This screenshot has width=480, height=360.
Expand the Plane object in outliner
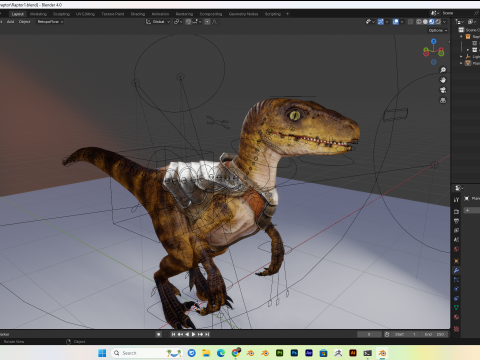(x=461, y=63)
